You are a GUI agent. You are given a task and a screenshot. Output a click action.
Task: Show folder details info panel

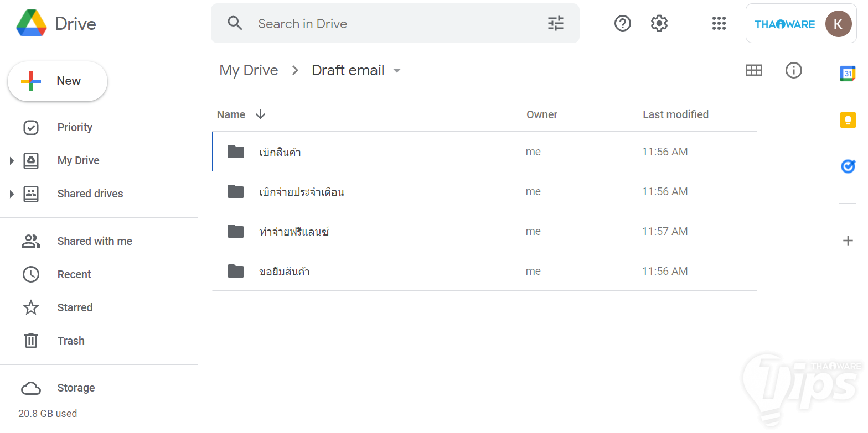794,70
